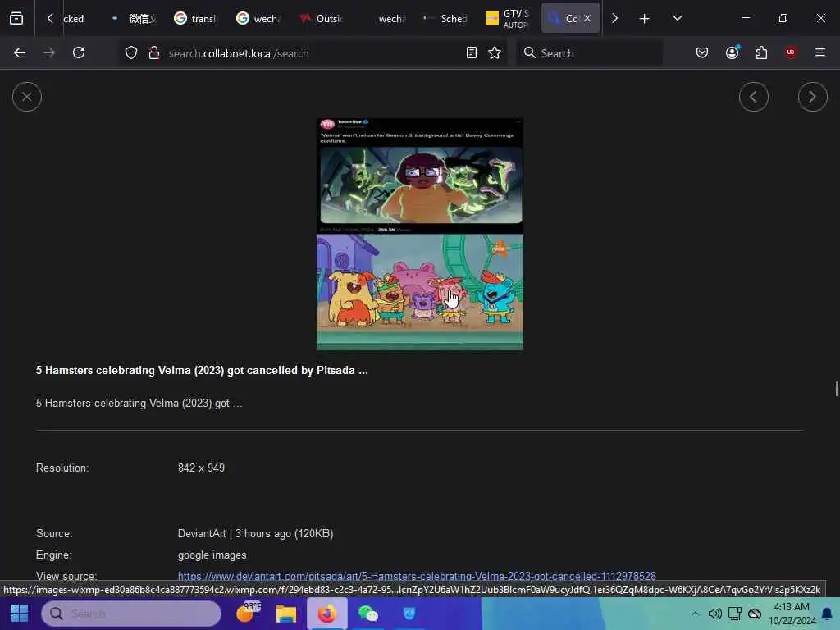This screenshot has height=630, width=840.
Task: Open Firefox taskbar icon
Action: coord(326,614)
